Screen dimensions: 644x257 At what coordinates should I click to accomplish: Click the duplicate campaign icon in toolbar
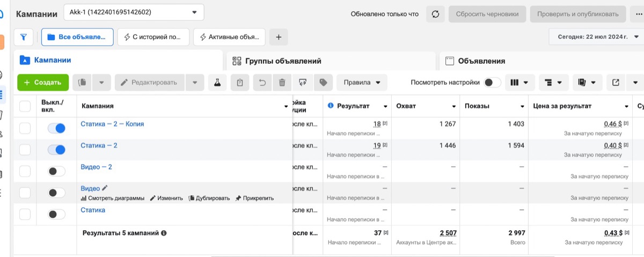(x=82, y=83)
